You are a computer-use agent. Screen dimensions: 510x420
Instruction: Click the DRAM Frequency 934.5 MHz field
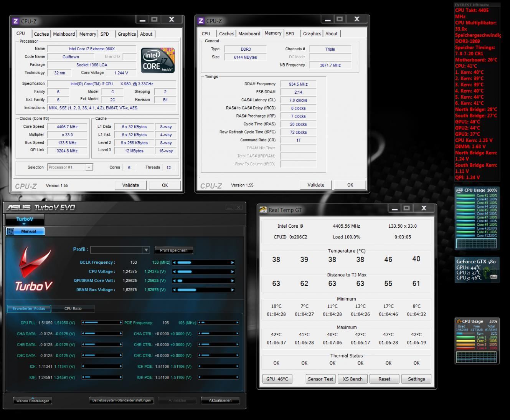click(x=298, y=84)
